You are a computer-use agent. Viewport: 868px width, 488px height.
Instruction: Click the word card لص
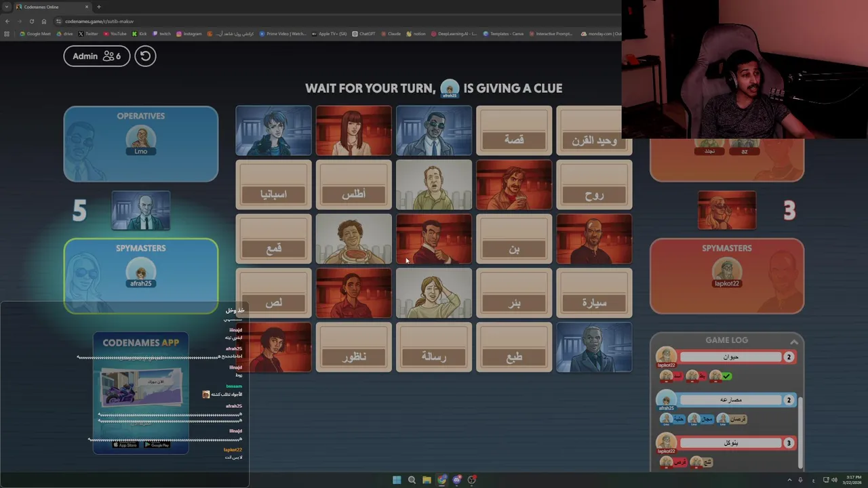point(273,293)
